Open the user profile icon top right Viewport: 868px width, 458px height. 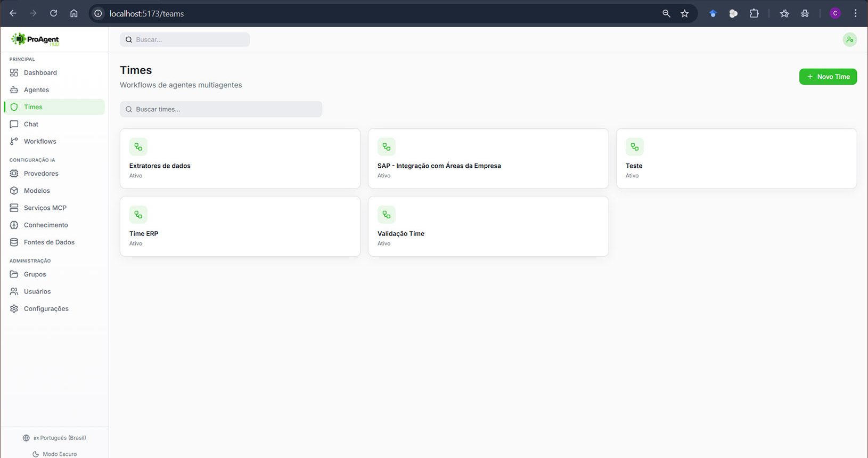click(849, 39)
